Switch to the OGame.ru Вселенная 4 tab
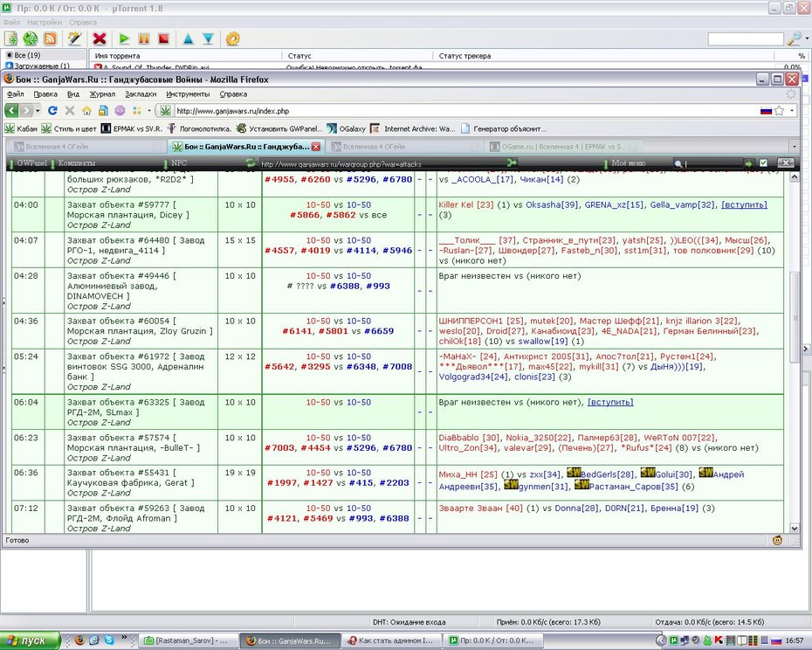The width and height of the screenshot is (812, 650). [563, 147]
